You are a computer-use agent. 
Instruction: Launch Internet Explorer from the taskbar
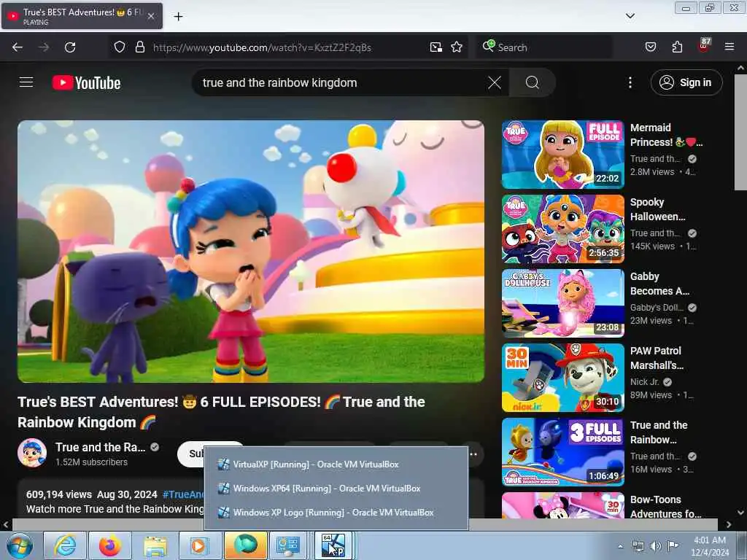(65, 545)
